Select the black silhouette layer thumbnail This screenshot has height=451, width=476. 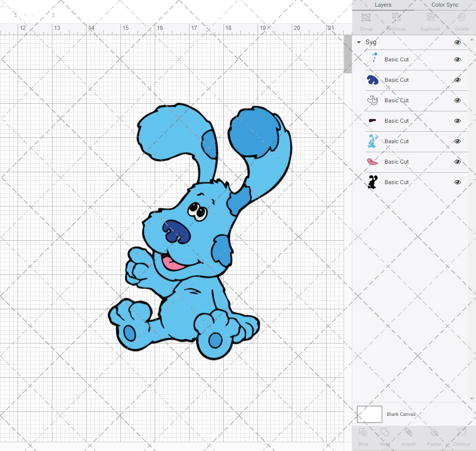(x=373, y=182)
